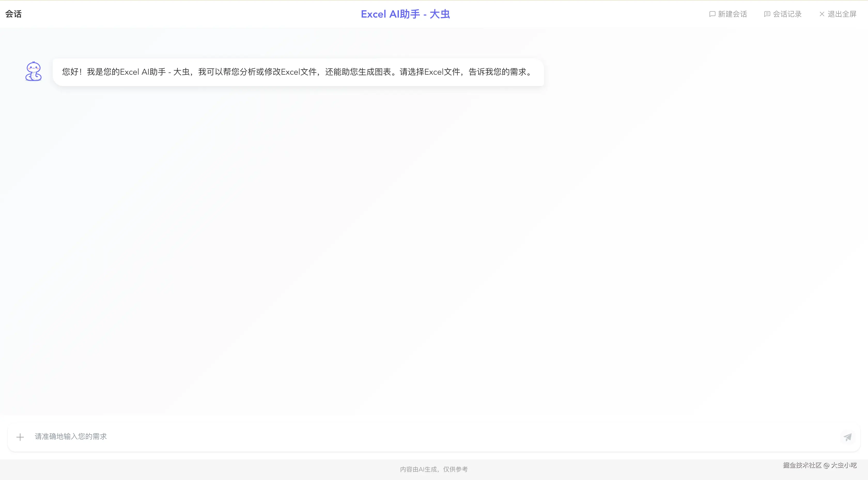Click the title Excel AI助手 - 大虫

pos(405,14)
